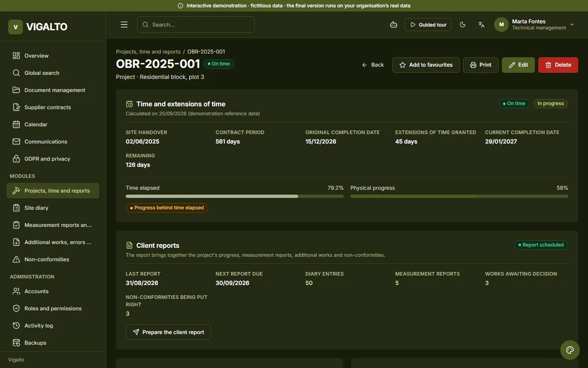This screenshot has width=588, height=368.
Task: Delete the project
Action: 558,65
